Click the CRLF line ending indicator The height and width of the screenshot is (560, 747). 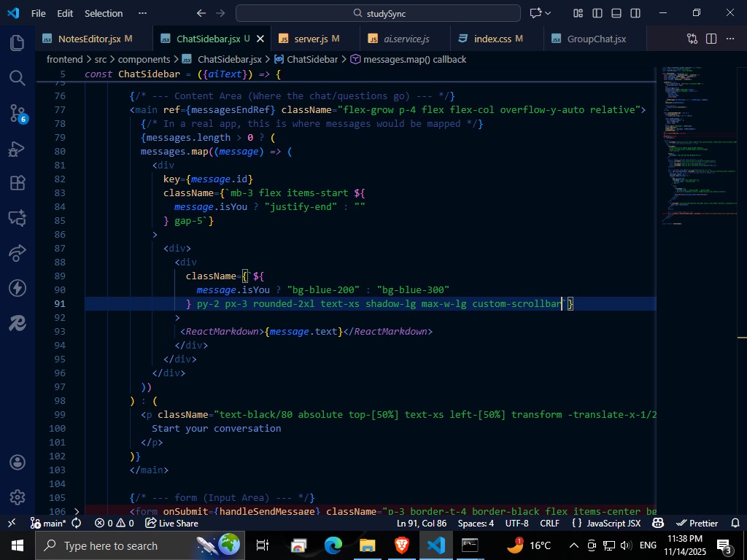point(548,523)
